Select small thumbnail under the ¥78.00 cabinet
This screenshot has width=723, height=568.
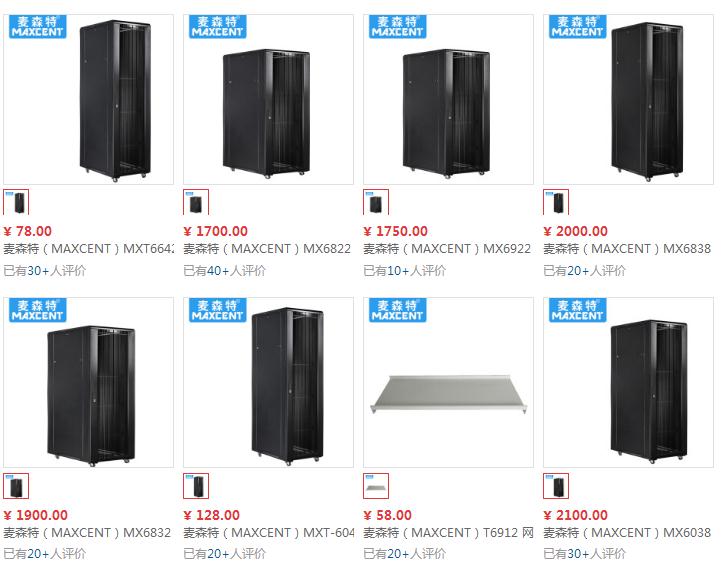click(16, 202)
